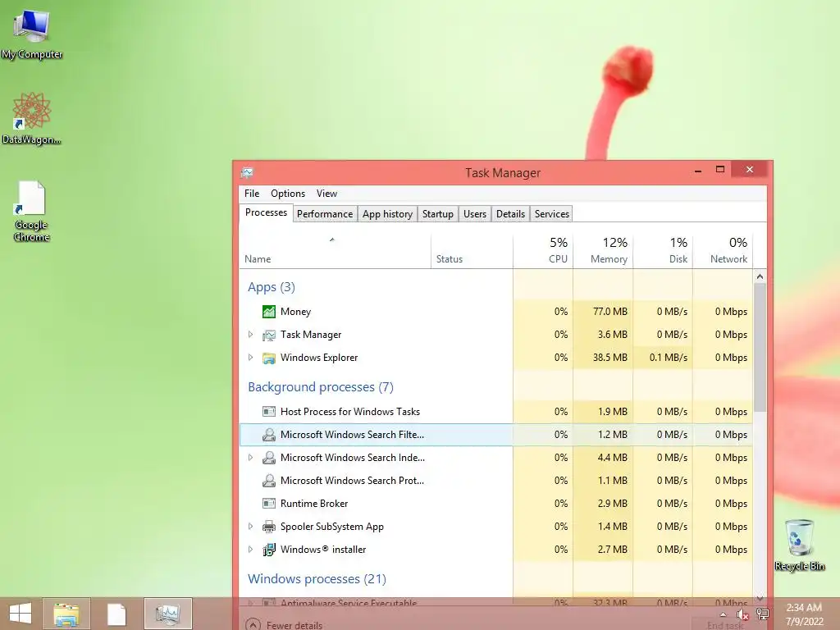Show hidden tray icons arrow

(724, 614)
